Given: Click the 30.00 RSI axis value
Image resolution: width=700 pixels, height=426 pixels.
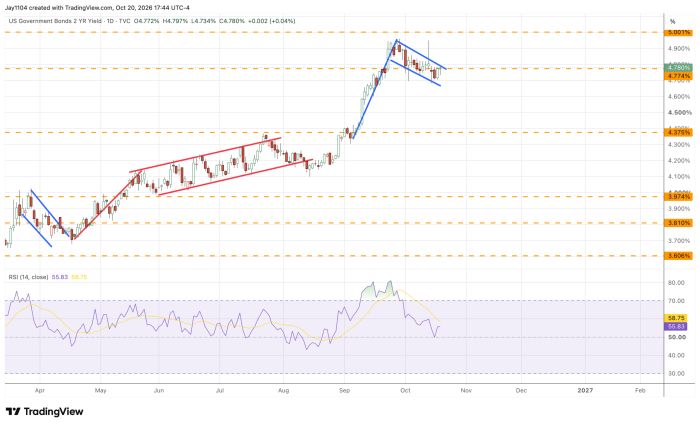Looking at the screenshot, I should pyautogui.click(x=677, y=374).
